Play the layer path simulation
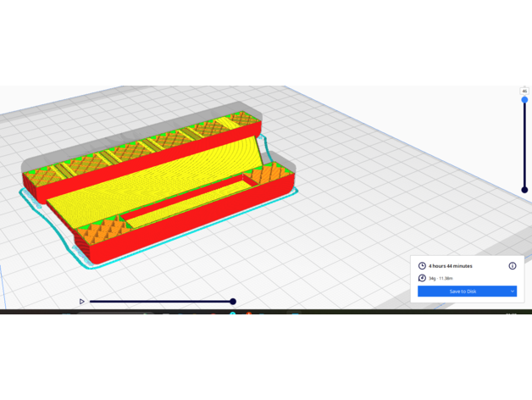This screenshot has width=532, height=400. tap(82, 302)
